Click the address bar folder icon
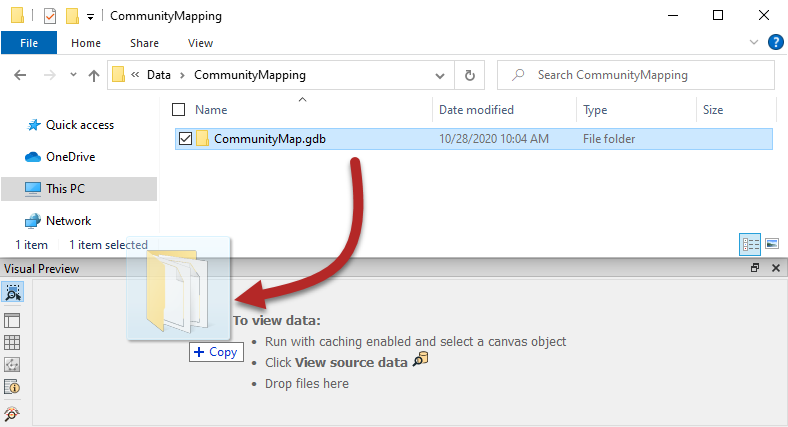This screenshot has height=427, width=788. coord(119,75)
